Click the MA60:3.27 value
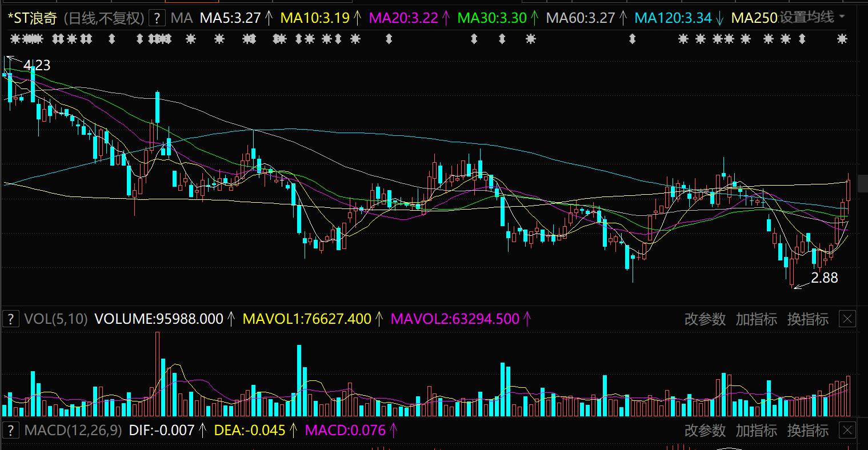 (x=581, y=18)
